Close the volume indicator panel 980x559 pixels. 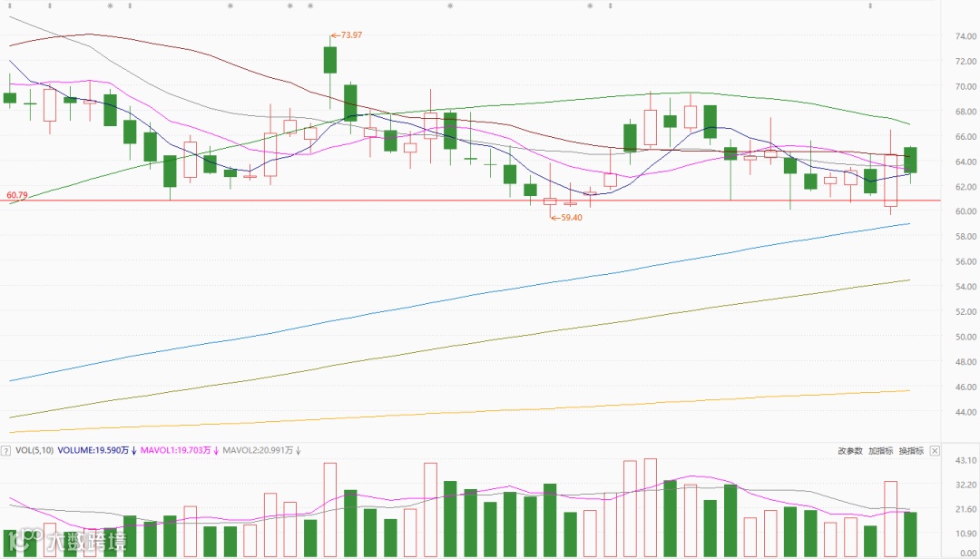point(935,450)
